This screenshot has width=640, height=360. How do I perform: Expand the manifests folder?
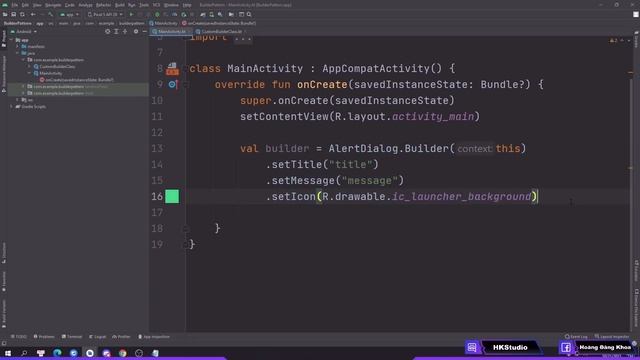18,47
